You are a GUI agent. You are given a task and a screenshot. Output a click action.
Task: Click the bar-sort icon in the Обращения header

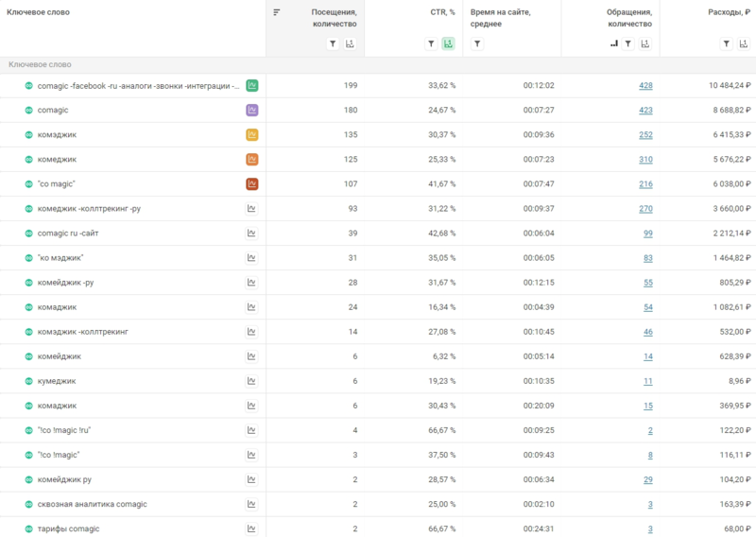click(x=613, y=43)
